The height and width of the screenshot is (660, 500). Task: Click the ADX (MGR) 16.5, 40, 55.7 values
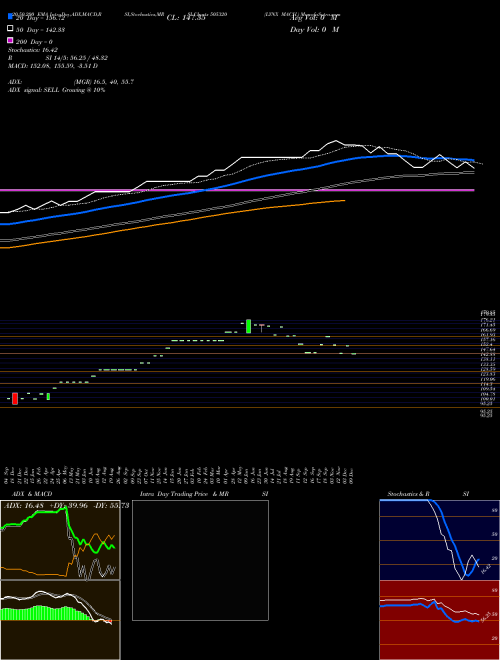(x=104, y=82)
